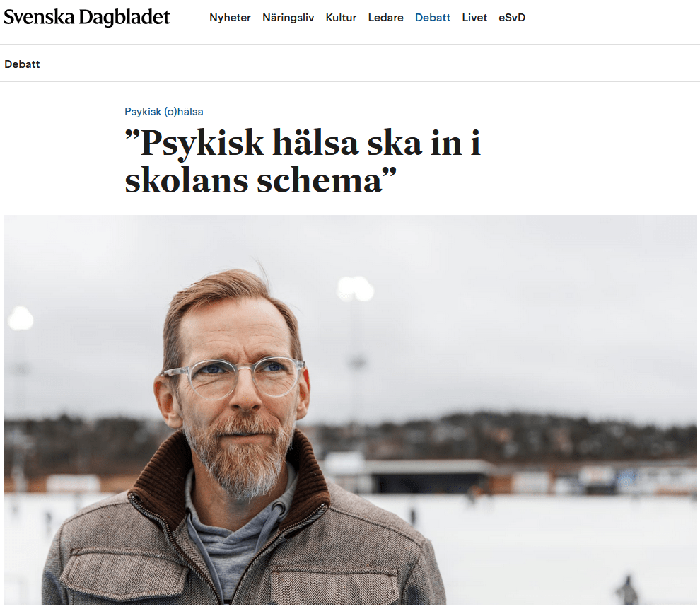Image resolution: width=700 pixels, height=609 pixels.
Task: Select the highlighted Debatt nav item
Action: (x=433, y=18)
